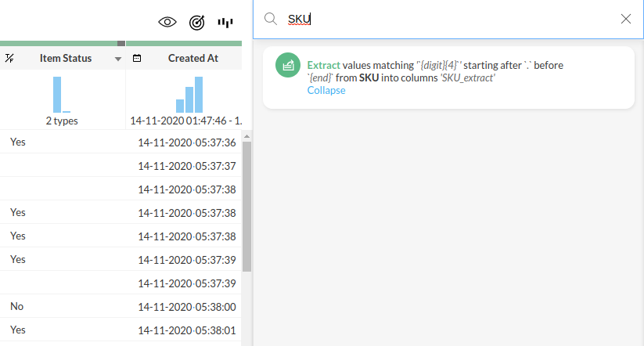Click the vertical scrollbar thumb

pyautogui.click(x=246, y=207)
